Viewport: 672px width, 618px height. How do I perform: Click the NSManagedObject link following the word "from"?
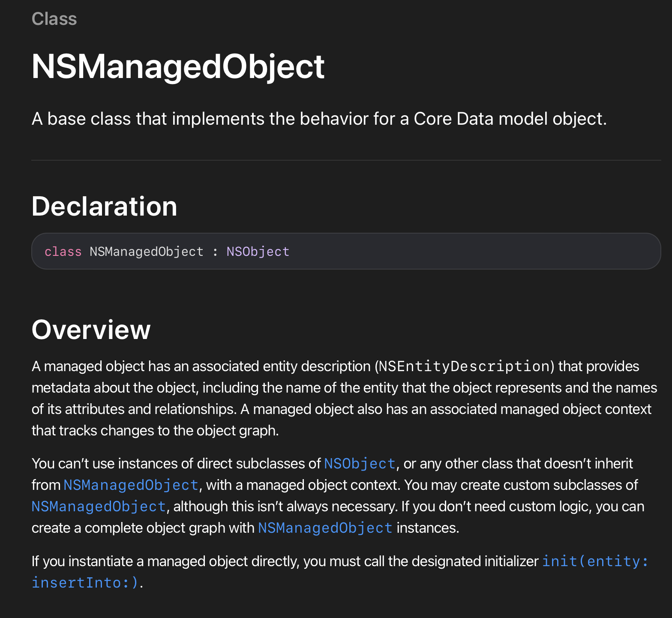tap(131, 485)
